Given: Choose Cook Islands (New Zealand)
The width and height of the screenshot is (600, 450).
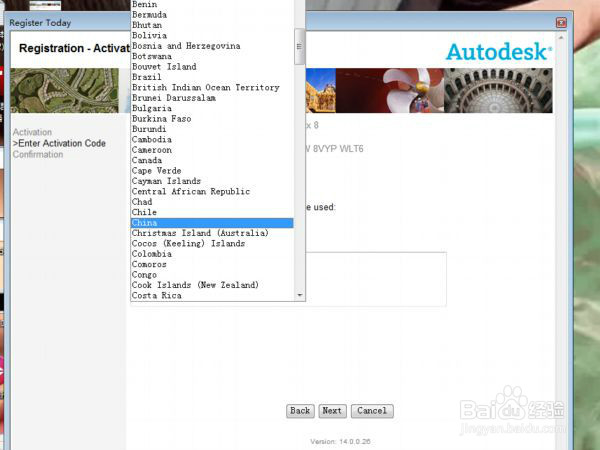Looking at the screenshot, I should [212, 285].
